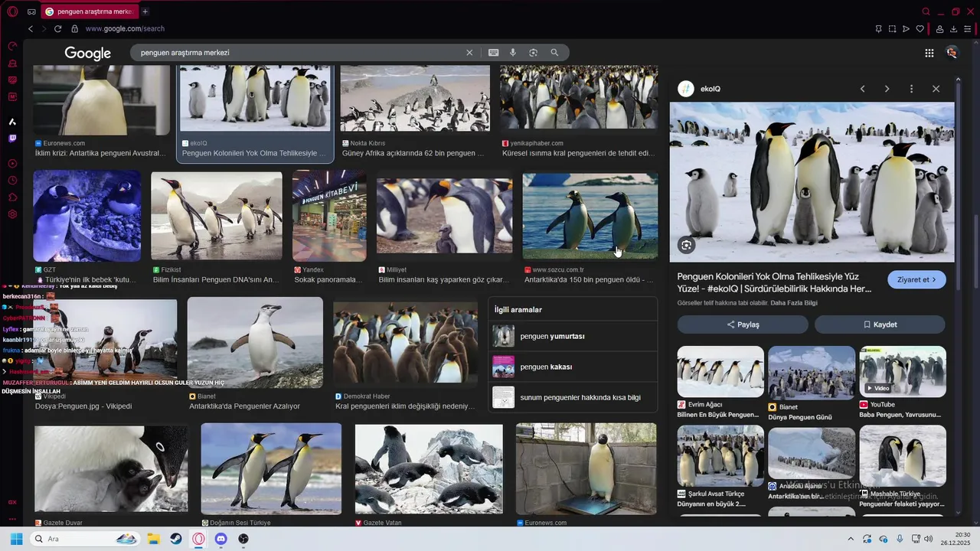Click the Kaydet save button
980x551 pixels.
(880, 324)
